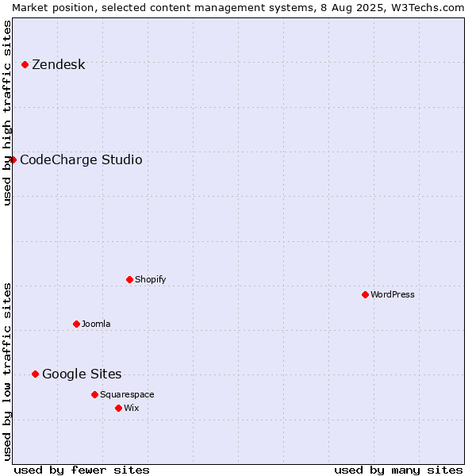Viewport: 476px width, 476px height.
Task: Click the WordPress red data point
Action: pyautogui.click(x=365, y=294)
